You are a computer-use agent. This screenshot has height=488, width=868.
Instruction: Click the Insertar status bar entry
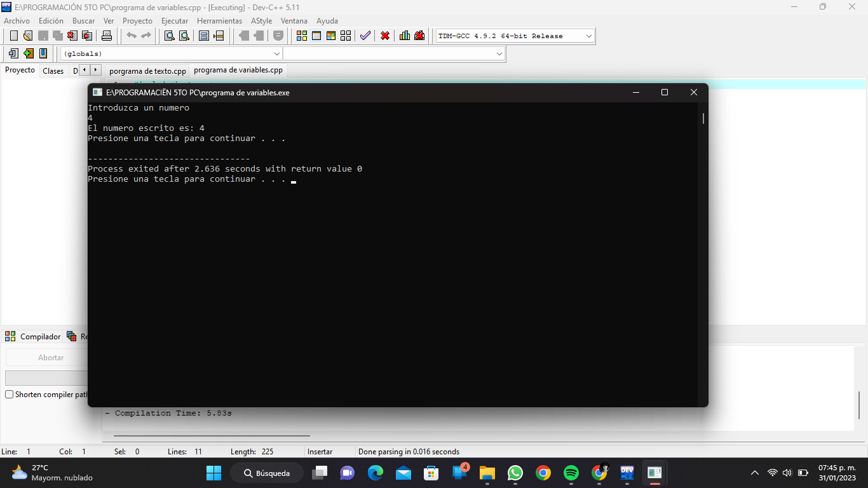point(320,452)
